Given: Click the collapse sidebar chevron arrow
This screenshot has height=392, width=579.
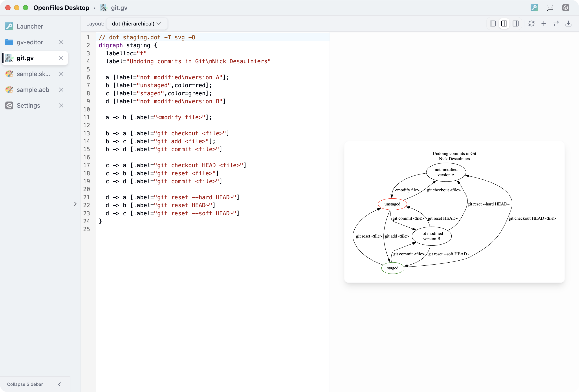Looking at the screenshot, I should (60, 384).
